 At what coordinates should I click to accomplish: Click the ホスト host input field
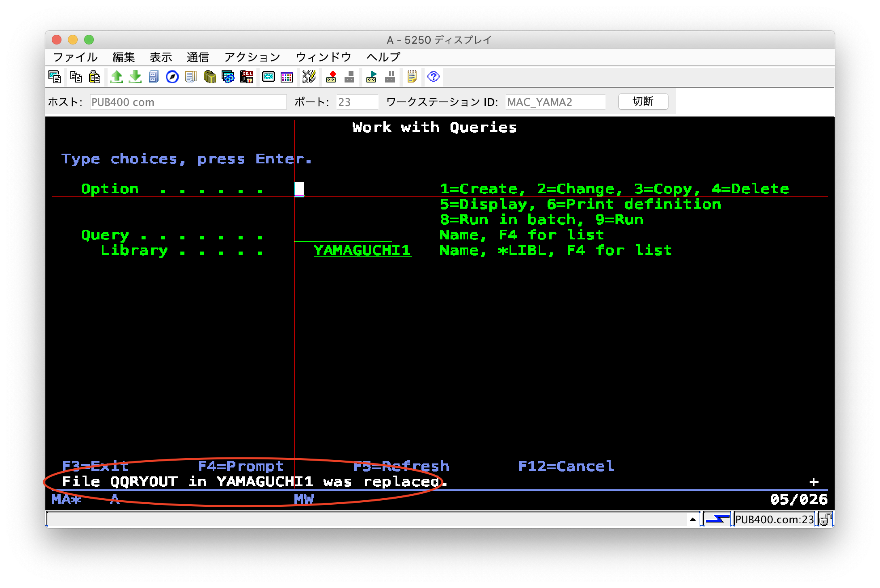tap(188, 102)
